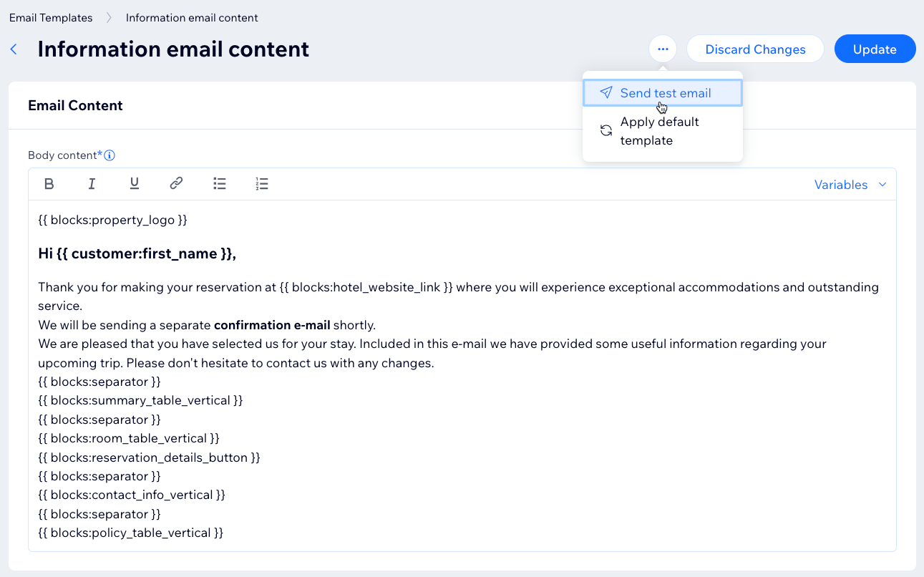Click the '{{ blocks:property_logo }}' line
This screenshot has height=577, width=924.
click(112, 220)
